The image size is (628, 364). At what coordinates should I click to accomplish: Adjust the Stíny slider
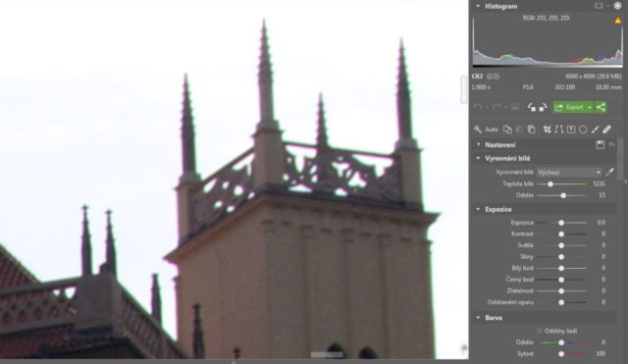561,257
